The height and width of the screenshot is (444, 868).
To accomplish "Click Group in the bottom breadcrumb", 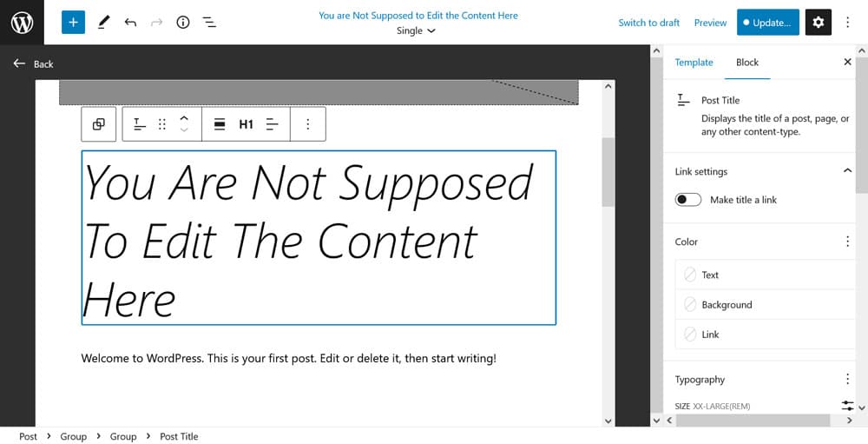I will (x=74, y=436).
